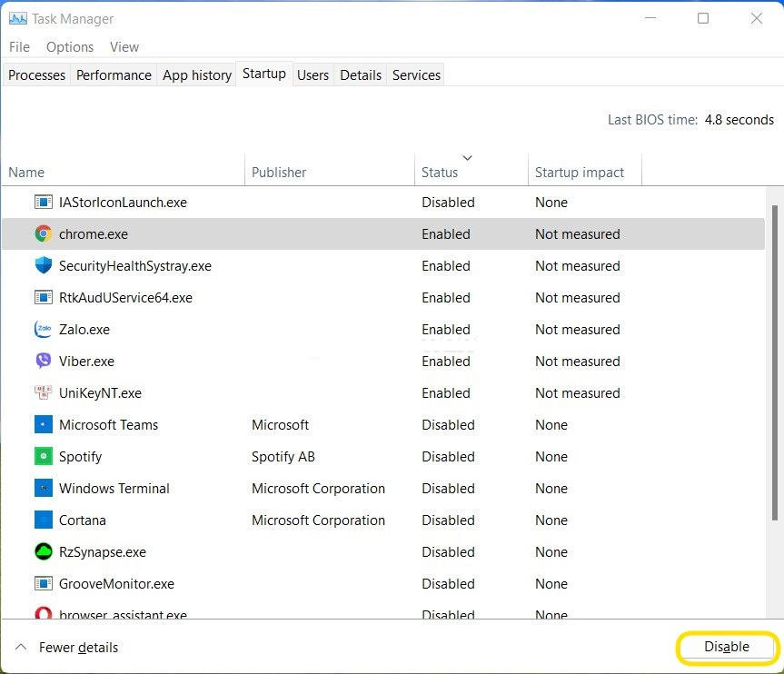Click the RzSynapse.exe green icon
Screen dimensions: 784x674
coord(43,551)
